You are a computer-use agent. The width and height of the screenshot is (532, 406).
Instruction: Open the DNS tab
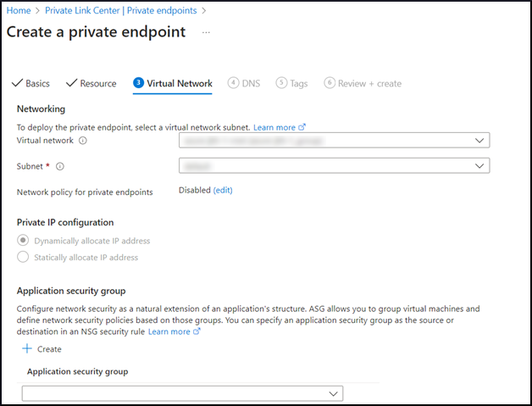(x=245, y=84)
